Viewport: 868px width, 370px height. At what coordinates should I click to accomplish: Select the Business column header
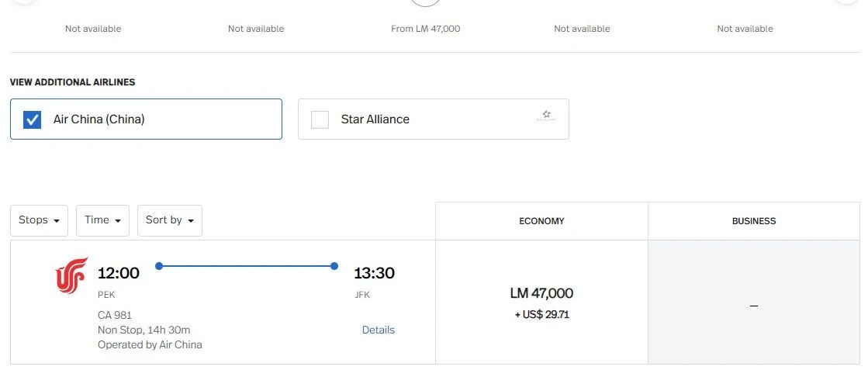[754, 221]
